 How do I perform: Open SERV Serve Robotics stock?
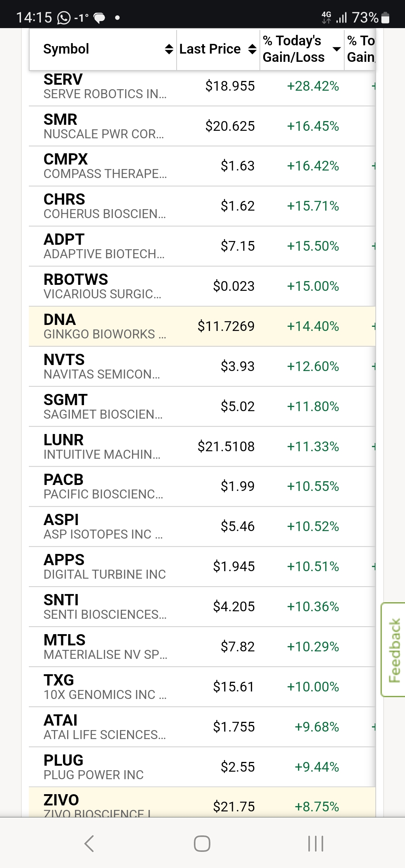[x=105, y=86]
